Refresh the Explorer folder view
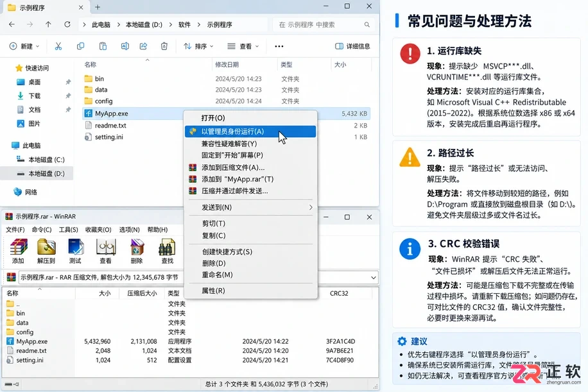The height and width of the screenshot is (392, 588). click(x=67, y=24)
